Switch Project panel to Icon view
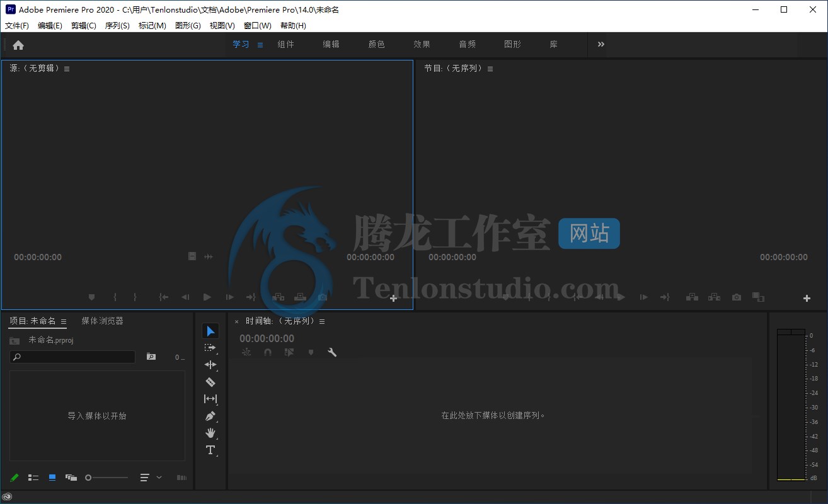This screenshot has width=828, height=504. pyautogui.click(x=52, y=478)
